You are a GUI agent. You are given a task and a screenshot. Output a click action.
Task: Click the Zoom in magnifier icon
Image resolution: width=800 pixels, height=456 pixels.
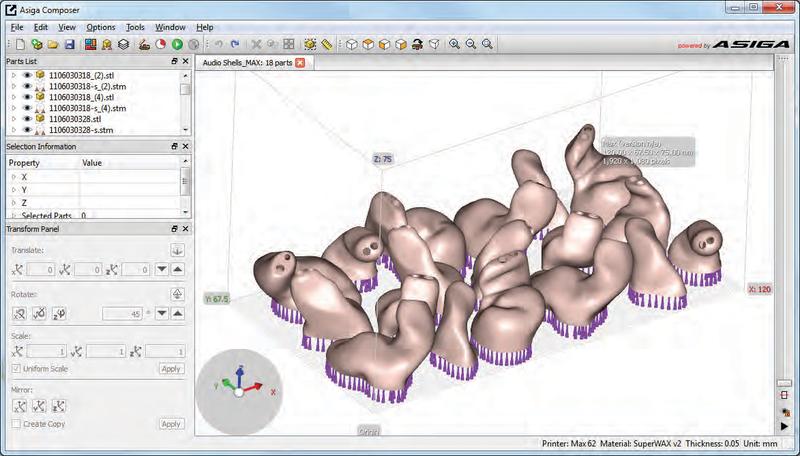[454, 44]
